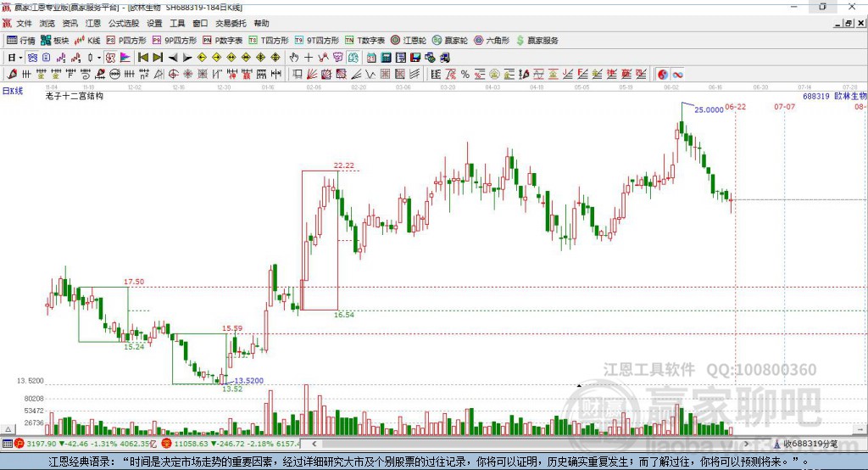Click the 25.0000 high price label

coord(709,109)
